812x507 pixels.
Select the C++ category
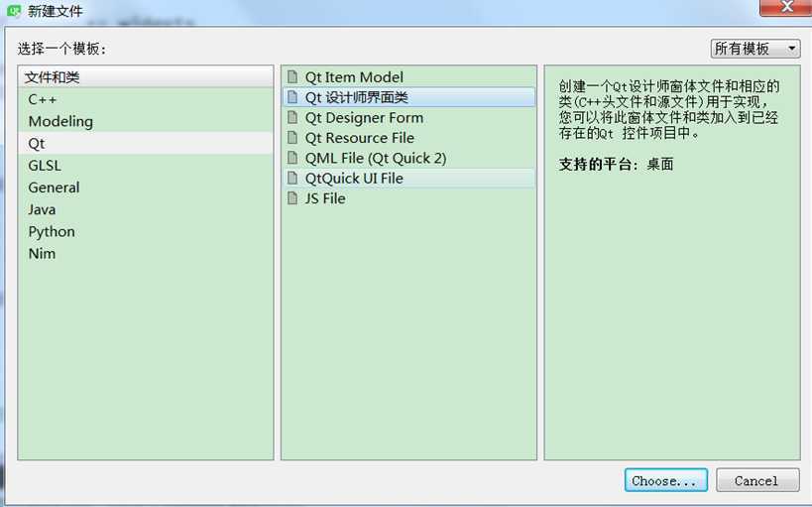point(146,99)
